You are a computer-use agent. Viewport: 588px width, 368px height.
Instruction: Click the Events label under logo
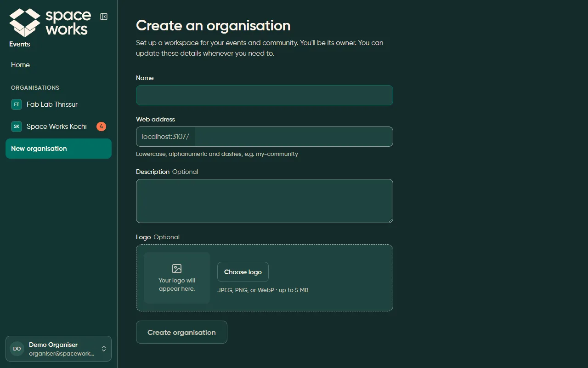pos(20,44)
